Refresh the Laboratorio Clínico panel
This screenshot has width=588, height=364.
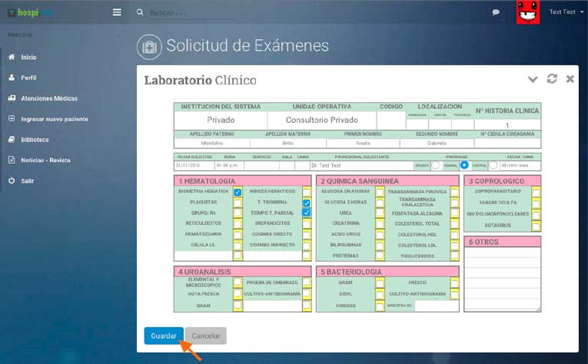tap(552, 79)
